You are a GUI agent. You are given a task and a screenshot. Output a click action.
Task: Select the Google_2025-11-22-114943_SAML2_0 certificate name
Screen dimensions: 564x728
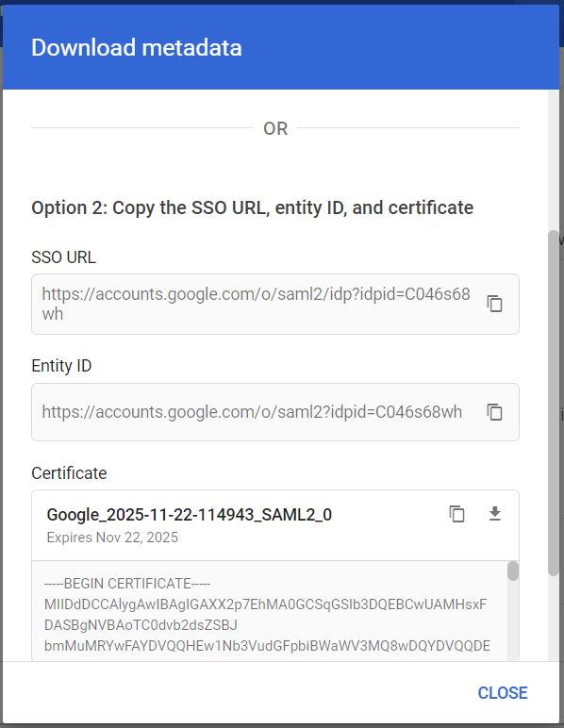pyautogui.click(x=190, y=515)
